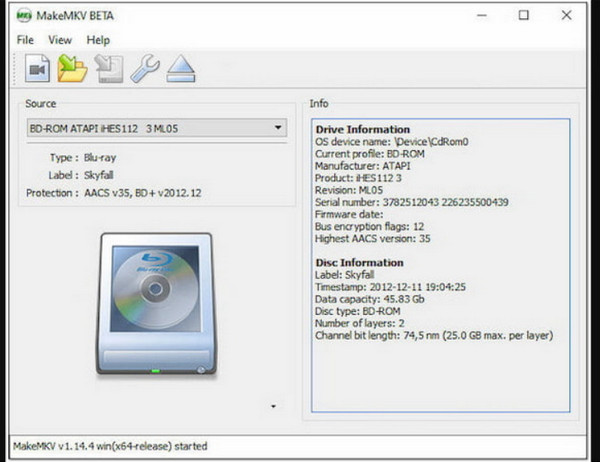Minimize the MakeMKV window
Viewport: 600px width, 462px height.
[482, 15]
